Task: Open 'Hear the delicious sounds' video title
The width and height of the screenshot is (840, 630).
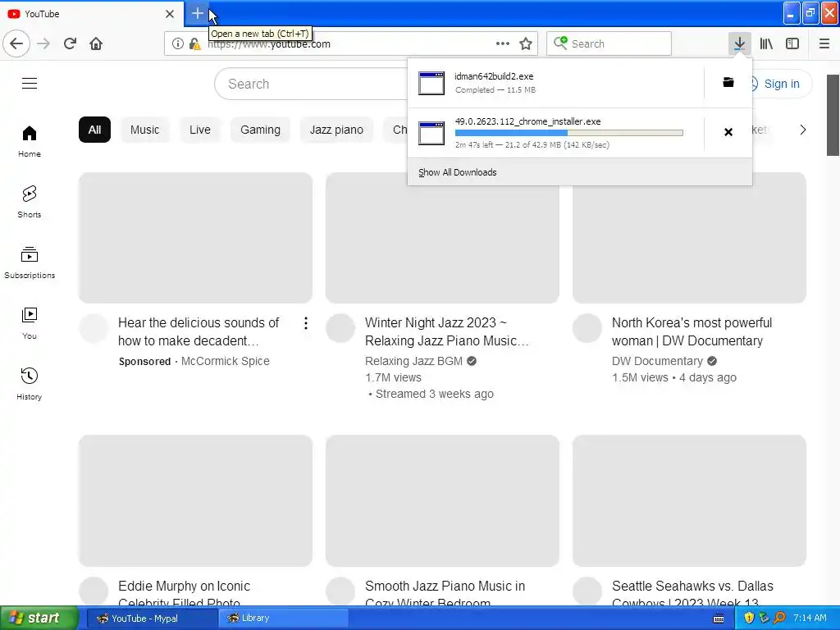Action: (199, 331)
